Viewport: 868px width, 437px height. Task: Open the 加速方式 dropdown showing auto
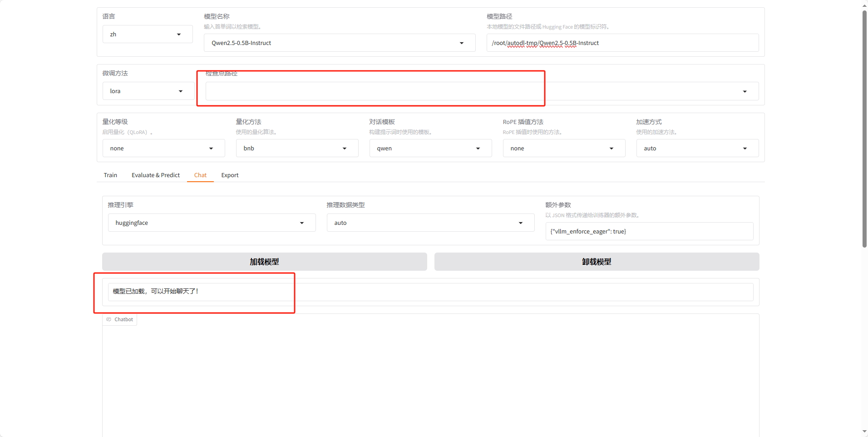(697, 149)
